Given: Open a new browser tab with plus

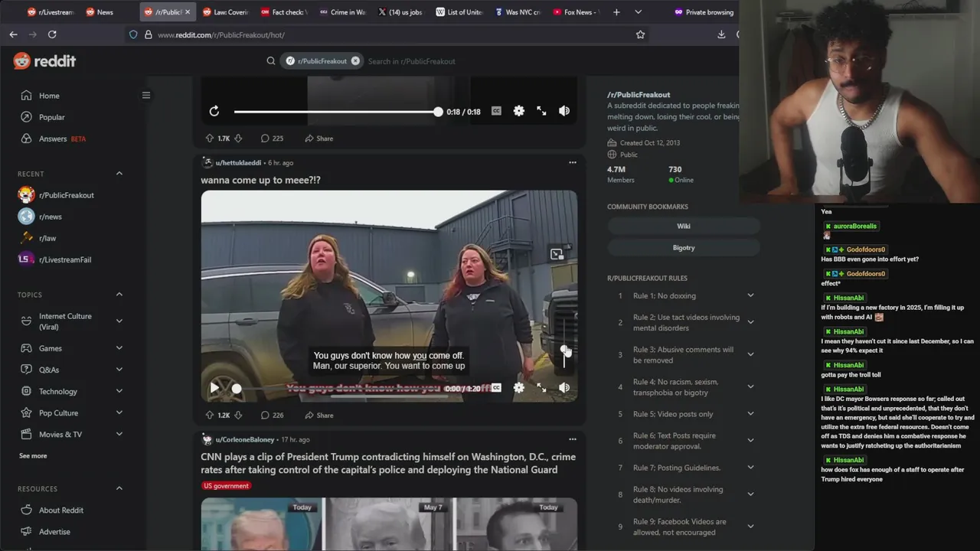Looking at the screenshot, I should [616, 12].
